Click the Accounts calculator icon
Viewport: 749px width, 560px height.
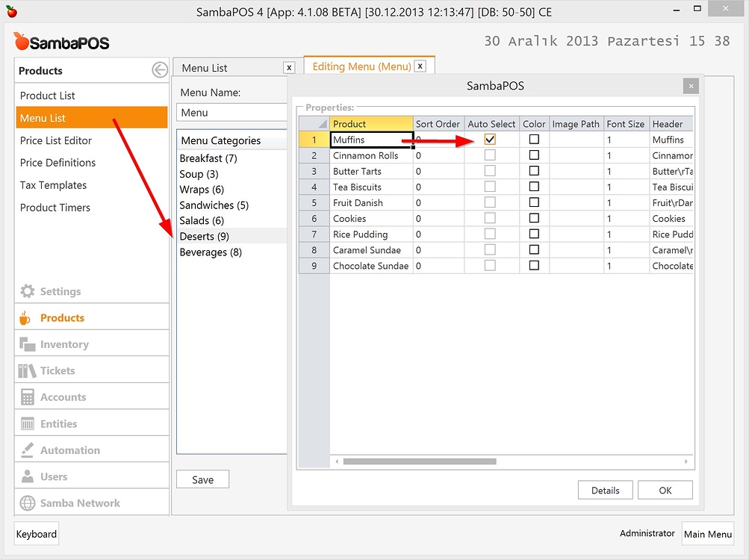tap(27, 397)
